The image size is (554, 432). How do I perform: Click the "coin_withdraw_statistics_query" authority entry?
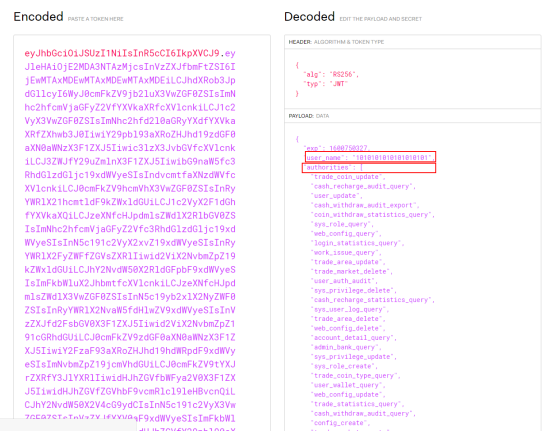coord(373,215)
